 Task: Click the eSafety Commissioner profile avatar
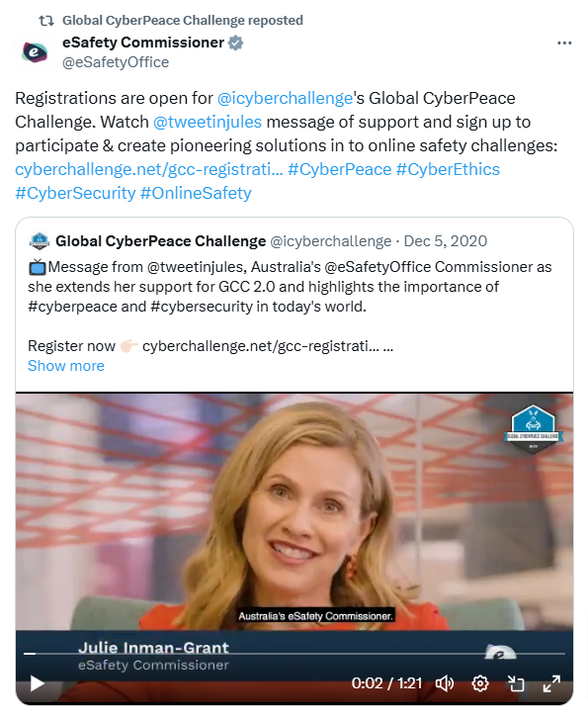(x=35, y=51)
